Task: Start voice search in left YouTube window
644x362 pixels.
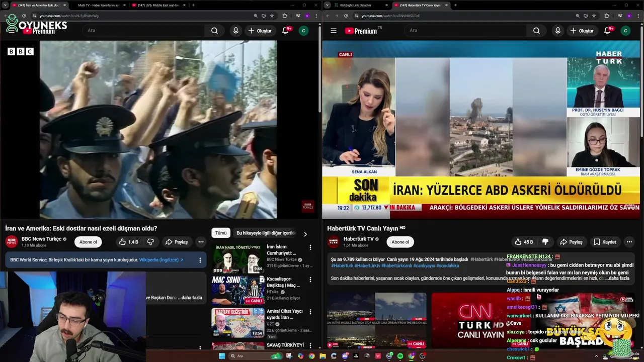Action: point(235,31)
